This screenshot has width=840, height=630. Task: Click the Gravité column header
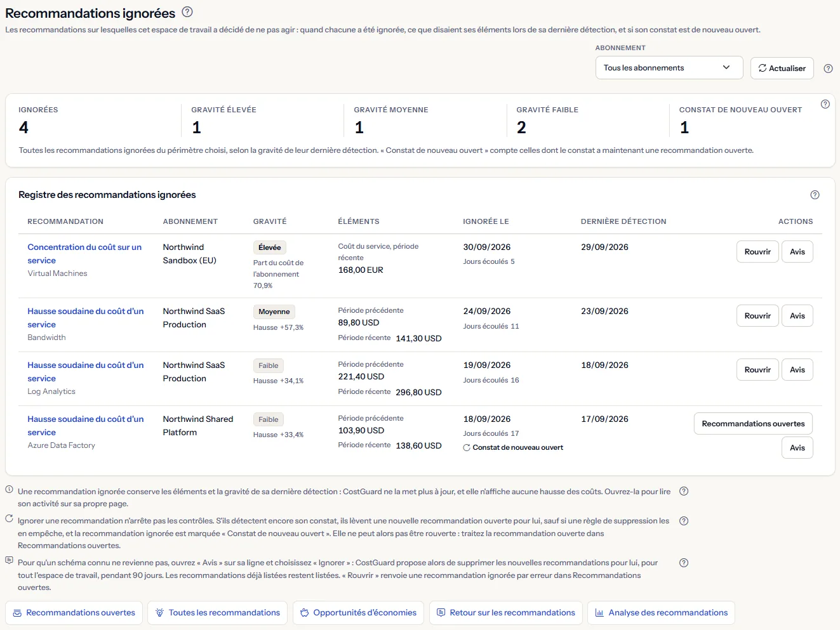pyautogui.click(x=270, y=221)
